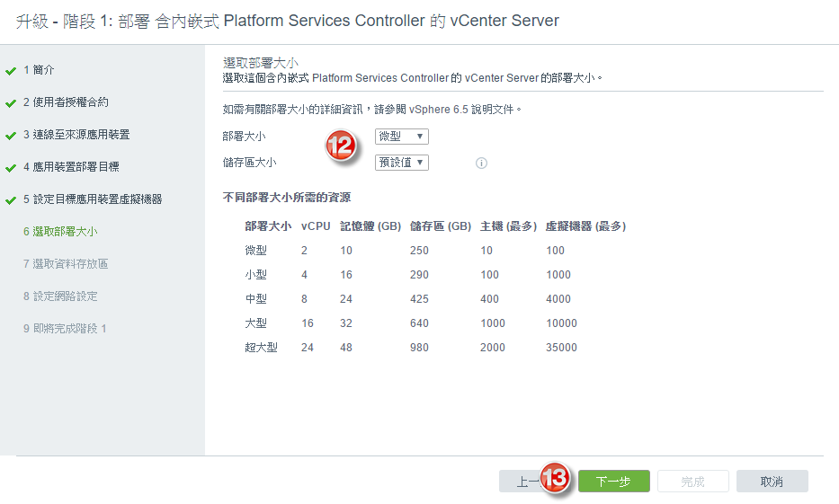Click the 小型 row label in table
Viewport: 839px width, 504px height.
click(255, 275)
